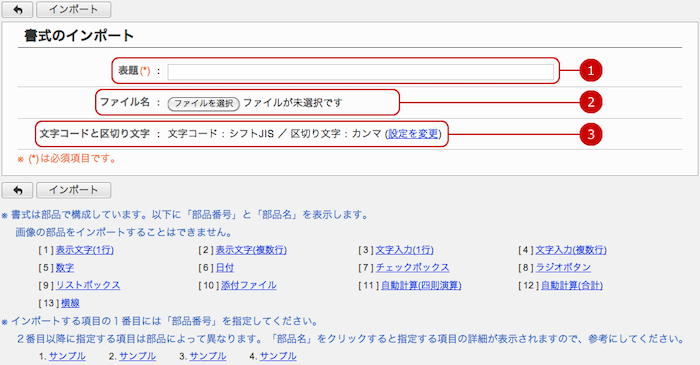Image resolution: width=700 pixels, height=365 pixels.
Task: Open the 表示文字(1行) part link
Action: tap(85, 250)
